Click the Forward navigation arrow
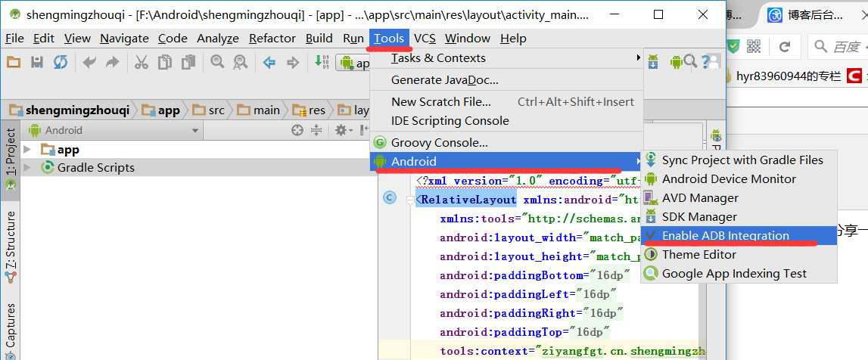 click(x=293, y=62)
